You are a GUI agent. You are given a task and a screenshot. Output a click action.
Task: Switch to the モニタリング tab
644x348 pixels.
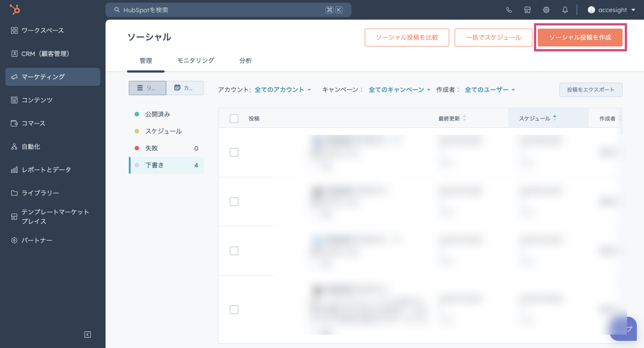coord(195,61)
